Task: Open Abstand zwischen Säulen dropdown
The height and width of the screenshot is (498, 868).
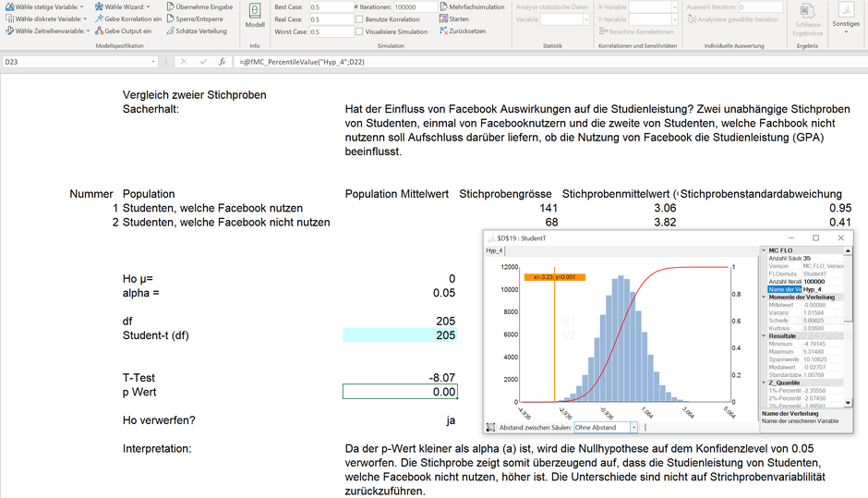Action: point(633,427)
